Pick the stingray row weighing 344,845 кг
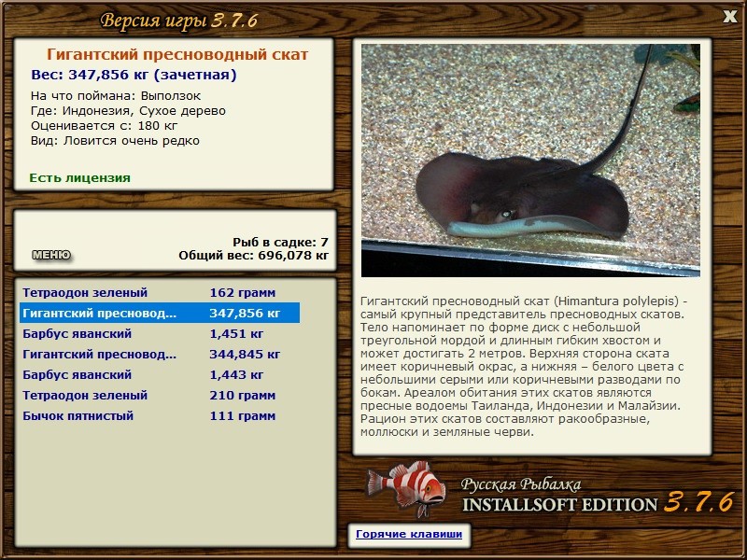This screenshot has height=560, width=747. coord(160,354)
